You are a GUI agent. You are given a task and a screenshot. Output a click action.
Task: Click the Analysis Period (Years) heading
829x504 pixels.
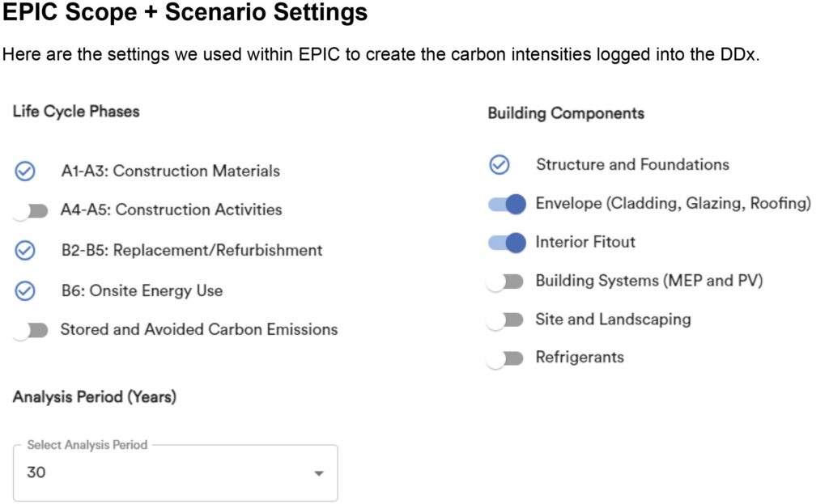pos(95,397)
